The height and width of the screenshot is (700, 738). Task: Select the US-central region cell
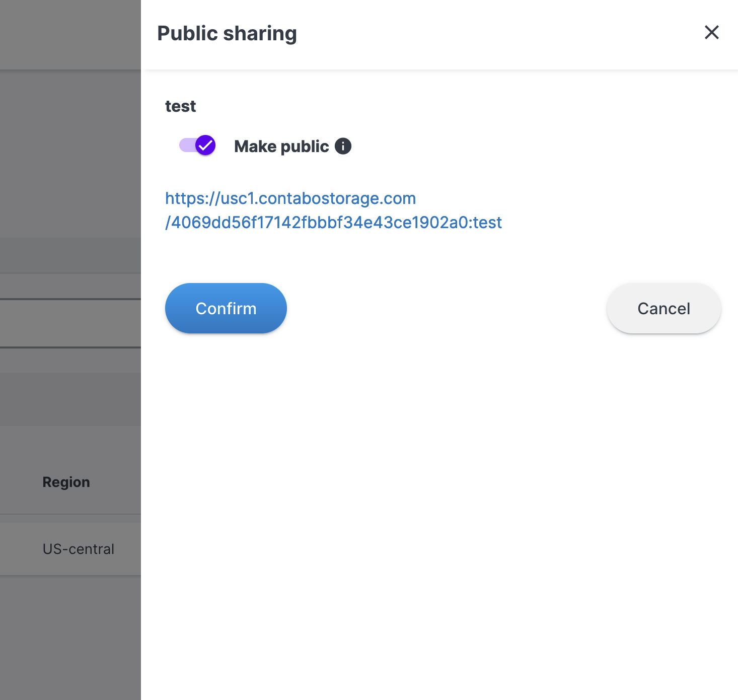78,549
